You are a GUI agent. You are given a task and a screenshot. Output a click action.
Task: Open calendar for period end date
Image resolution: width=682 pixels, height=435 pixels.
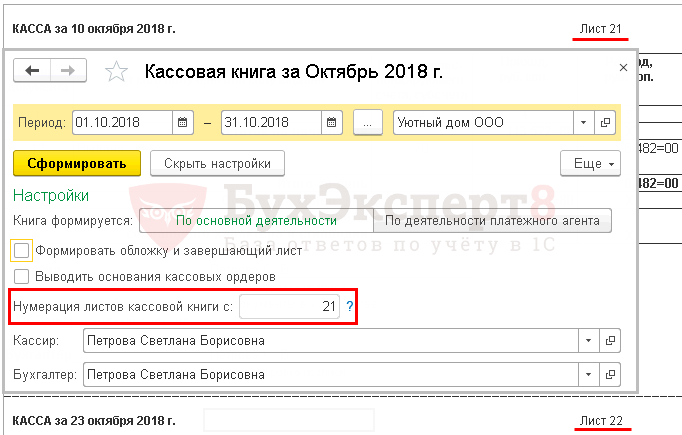[333, 123]
